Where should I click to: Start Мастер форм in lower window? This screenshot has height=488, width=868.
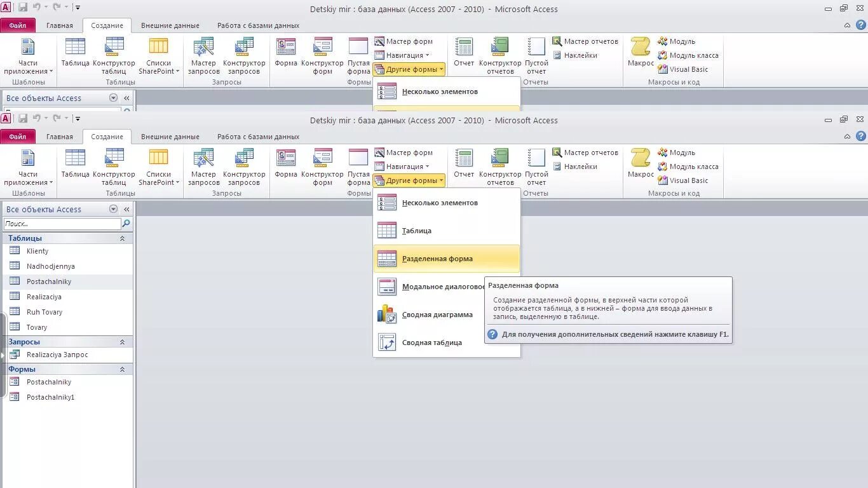click(x=403, y=152)
